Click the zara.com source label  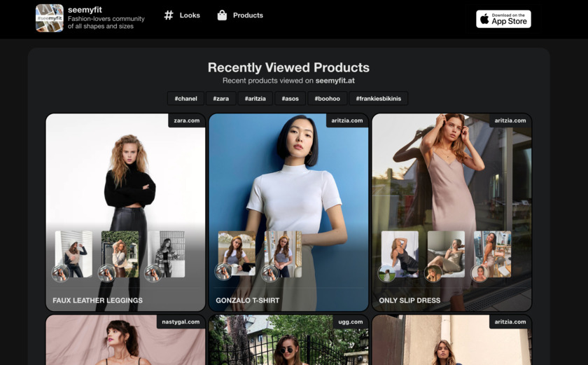point(187,120)
